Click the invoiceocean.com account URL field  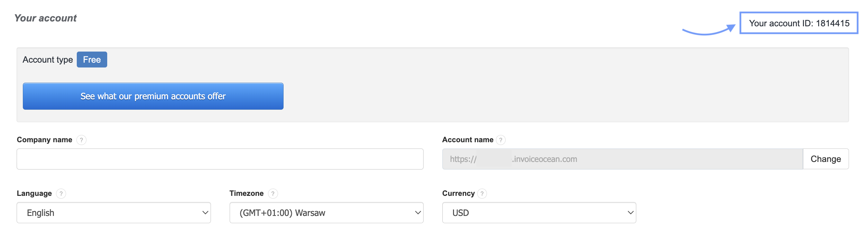[622, 159]
